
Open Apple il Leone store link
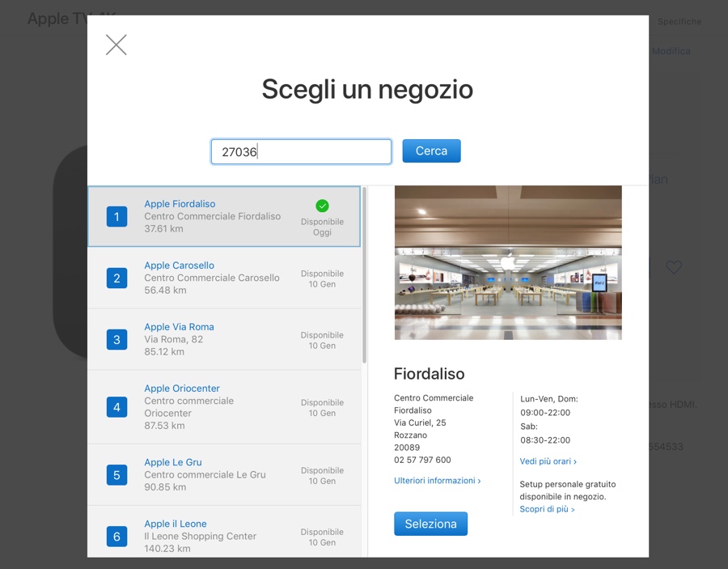coord(176,524)
